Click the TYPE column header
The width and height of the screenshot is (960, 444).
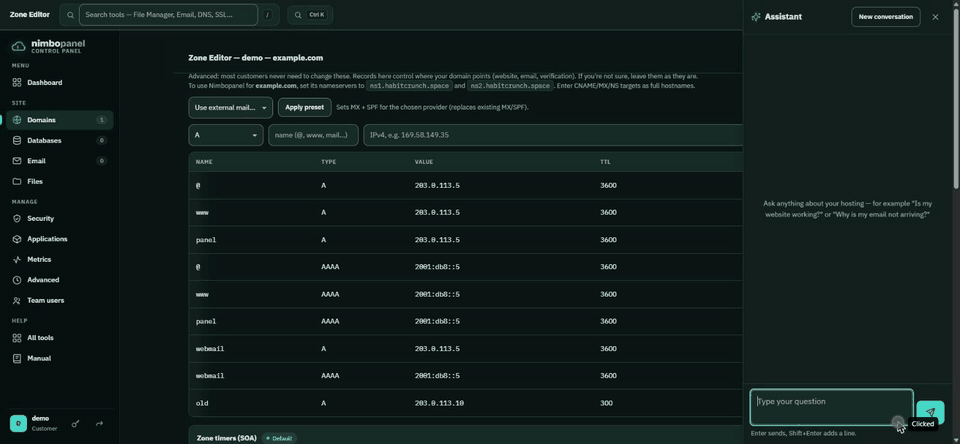pyautogui.click(x=329, y=162)
